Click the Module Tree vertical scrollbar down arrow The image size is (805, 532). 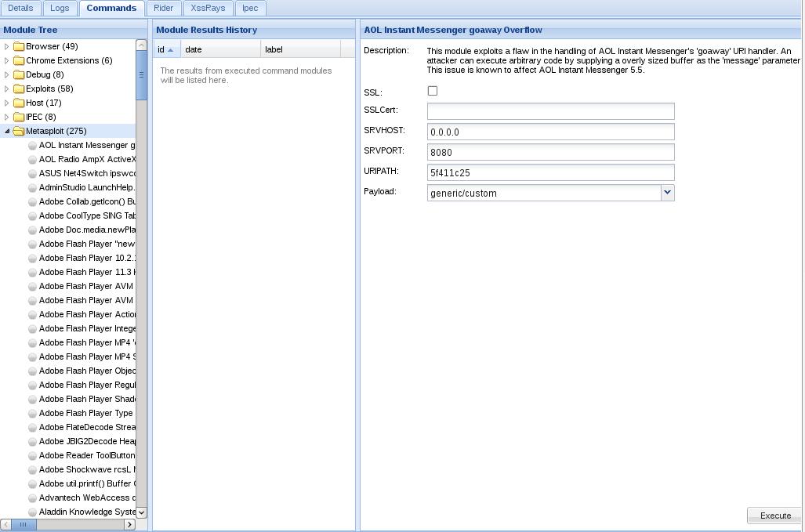(x=141, y=512)
